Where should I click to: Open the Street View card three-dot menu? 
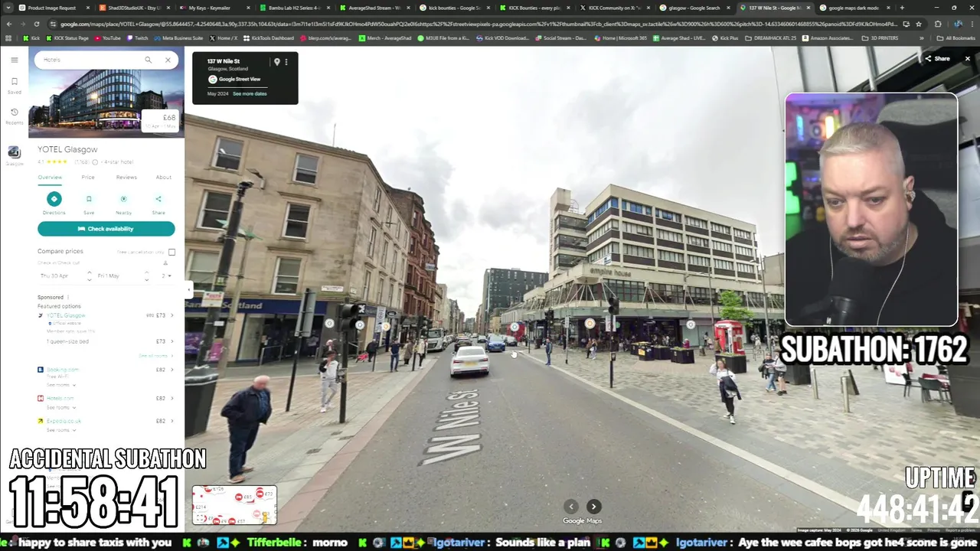[286, 62]
